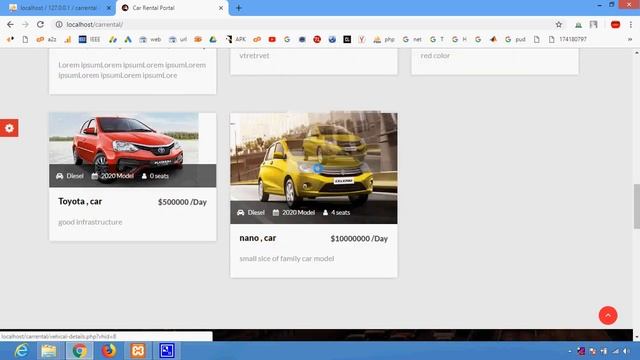Open the a2z bookmark
Image resolution: width=640 pixels, height=360 pixels.
coord(47,39)
